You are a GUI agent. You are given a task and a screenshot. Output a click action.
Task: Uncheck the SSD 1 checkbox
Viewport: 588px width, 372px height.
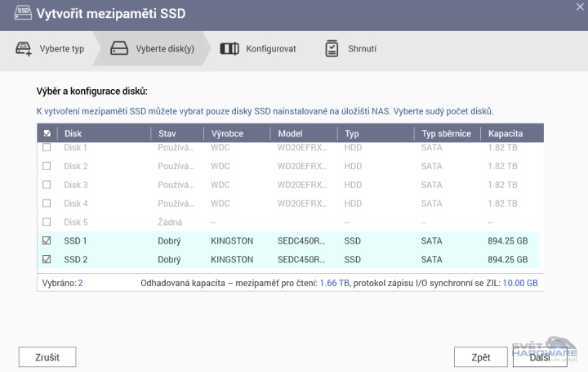[47, 241]
